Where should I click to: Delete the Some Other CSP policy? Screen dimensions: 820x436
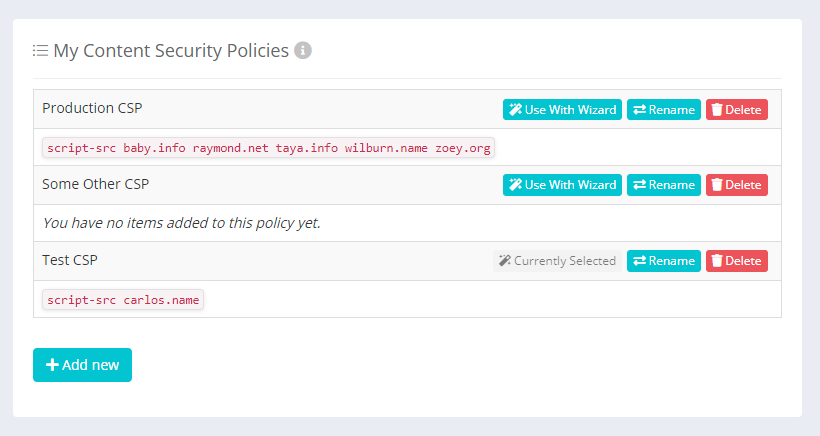tap(737, 185)
